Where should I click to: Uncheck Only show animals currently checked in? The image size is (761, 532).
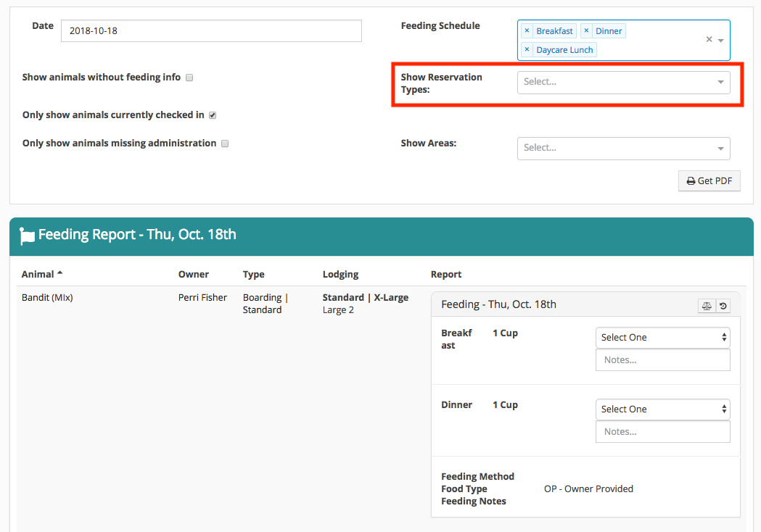(x=213, y=115)
